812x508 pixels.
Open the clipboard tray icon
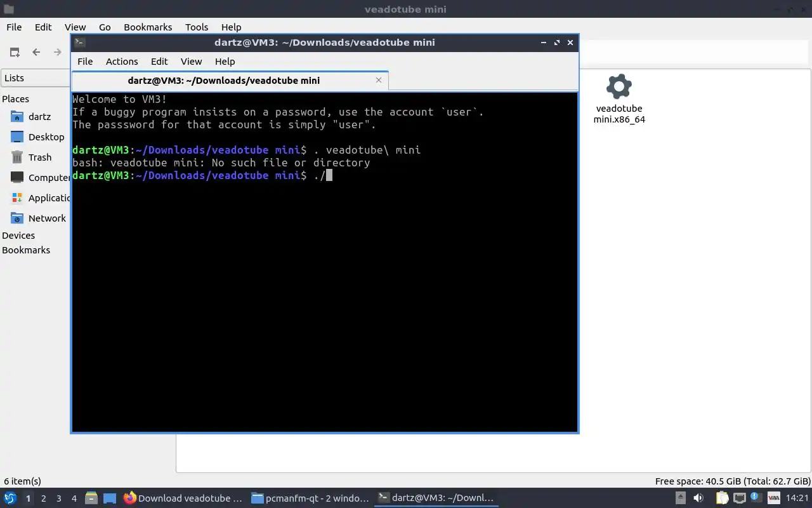[x=722, y=498]
